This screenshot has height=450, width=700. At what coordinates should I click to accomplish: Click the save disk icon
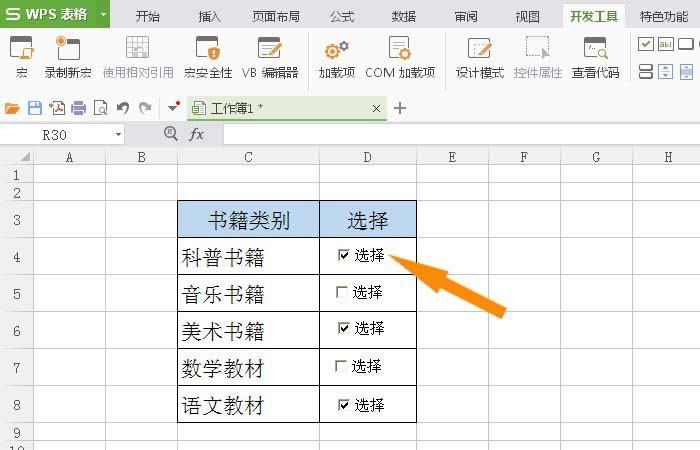click(x=35, y=108)
